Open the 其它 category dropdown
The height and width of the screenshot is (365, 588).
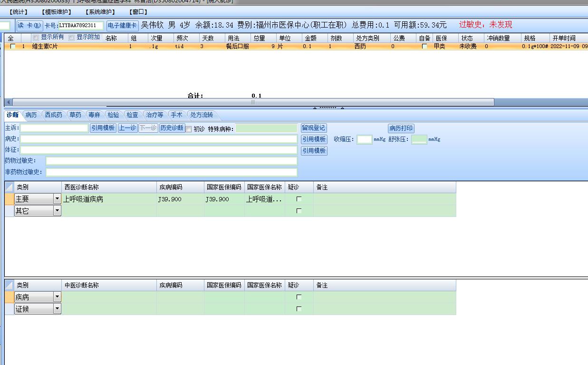point(58,211)
